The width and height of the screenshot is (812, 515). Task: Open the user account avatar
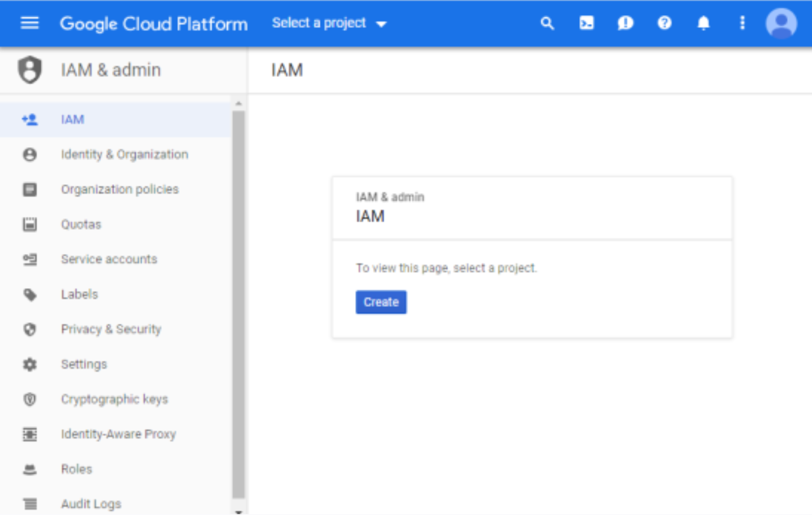[781, 23]
